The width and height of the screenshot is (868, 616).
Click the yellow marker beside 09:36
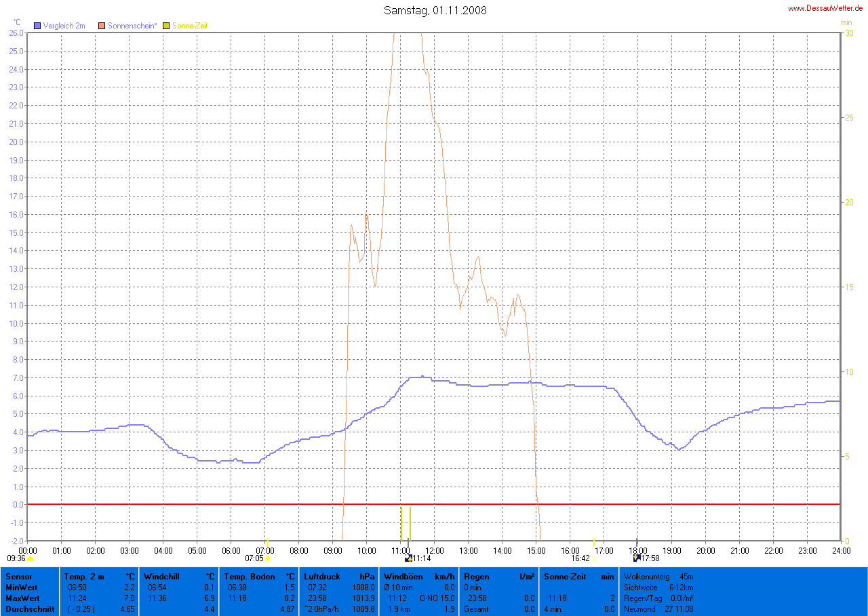pyautogui.click(x=31, y=558)
